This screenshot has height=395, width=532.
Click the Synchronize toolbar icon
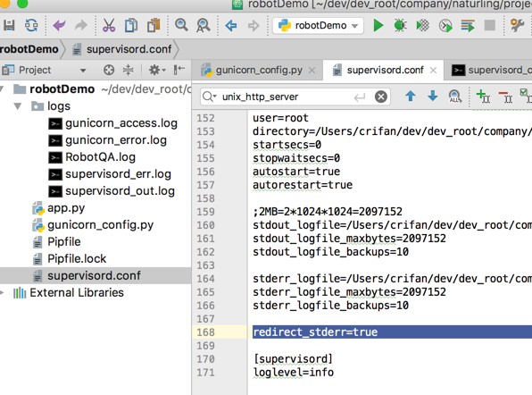tap(31, 26)
